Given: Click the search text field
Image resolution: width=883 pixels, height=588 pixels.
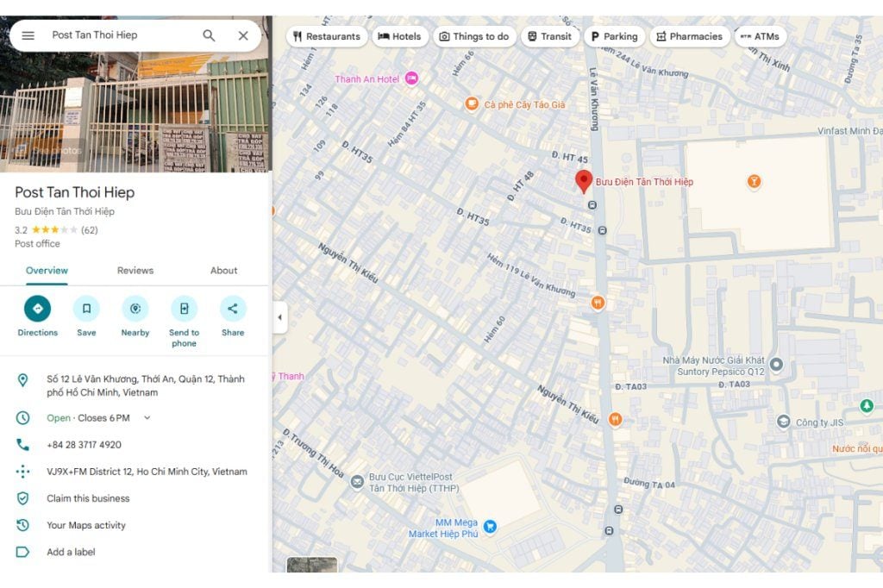Looking at the screenshot, I should pos(121,35).
